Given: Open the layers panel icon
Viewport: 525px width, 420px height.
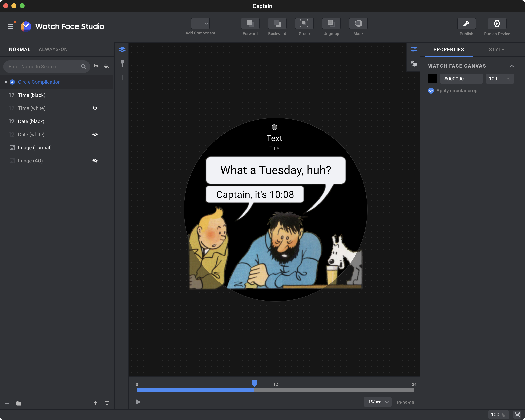Looking at the screenshot, I should pyautogui.click(x=122, y=50).
